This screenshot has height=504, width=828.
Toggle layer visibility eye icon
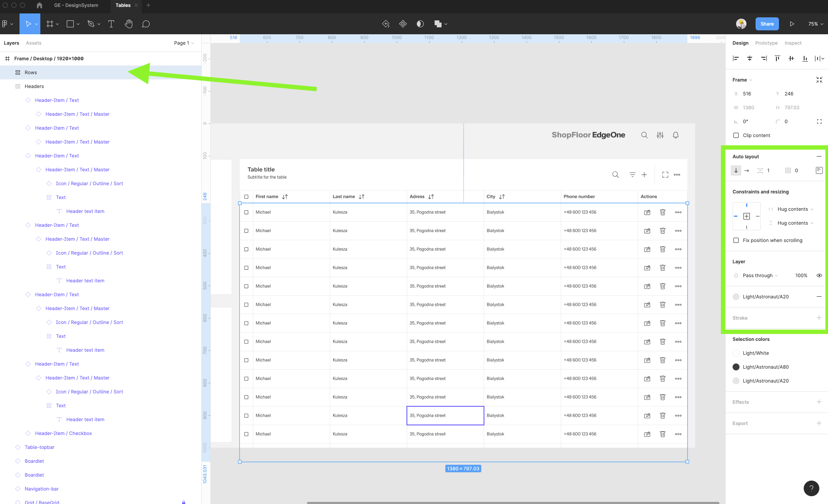819,275
